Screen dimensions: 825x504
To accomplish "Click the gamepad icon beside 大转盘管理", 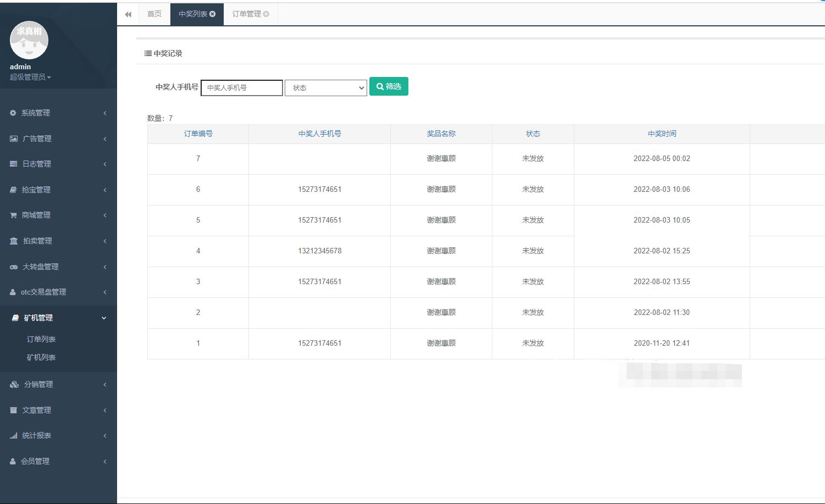I will [14, 267].
